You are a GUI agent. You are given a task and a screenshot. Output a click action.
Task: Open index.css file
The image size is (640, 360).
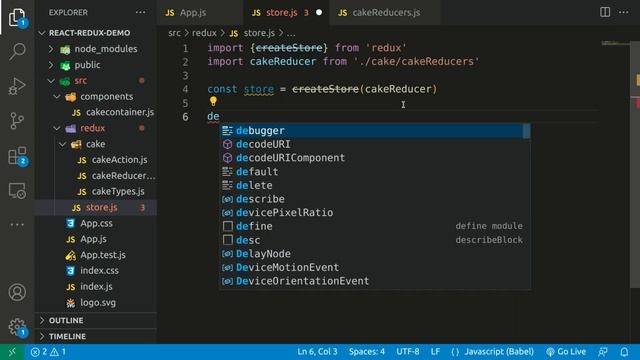coord(96,271)
